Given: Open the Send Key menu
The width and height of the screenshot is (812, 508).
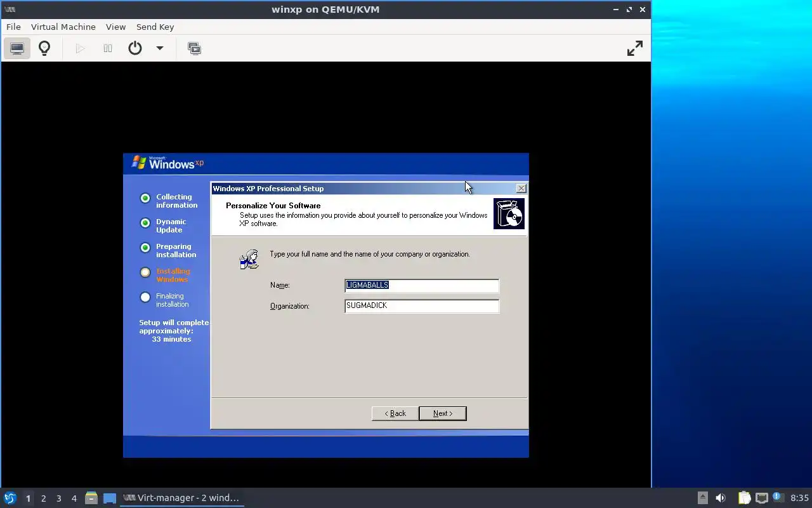Looking at the screenshot, I should [155, 27].
